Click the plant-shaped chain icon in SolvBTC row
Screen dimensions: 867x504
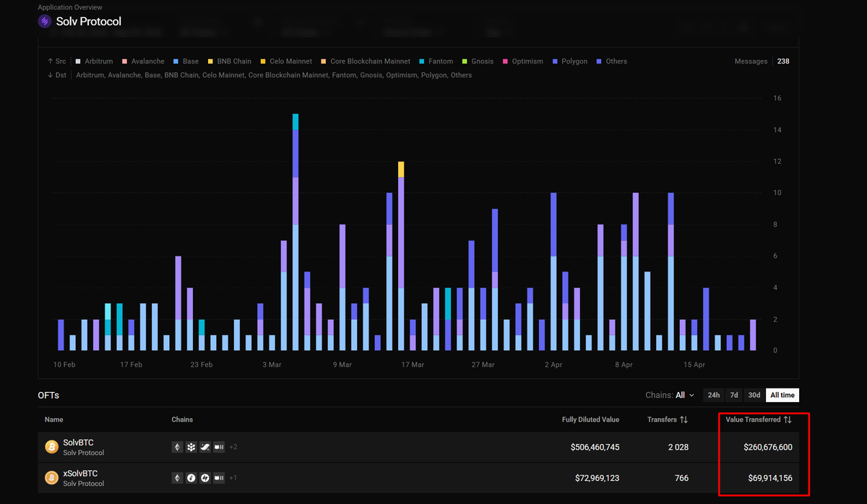[191, 447]
